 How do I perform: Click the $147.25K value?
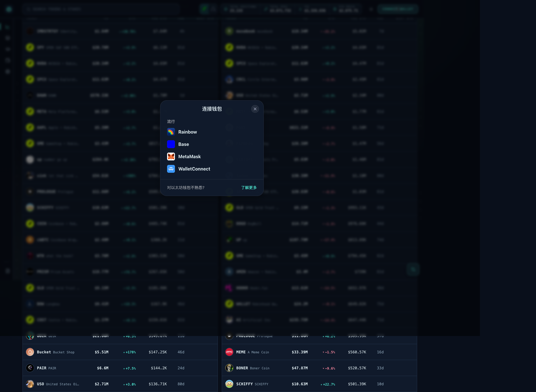pyautogui.click(x=158, y=352)
